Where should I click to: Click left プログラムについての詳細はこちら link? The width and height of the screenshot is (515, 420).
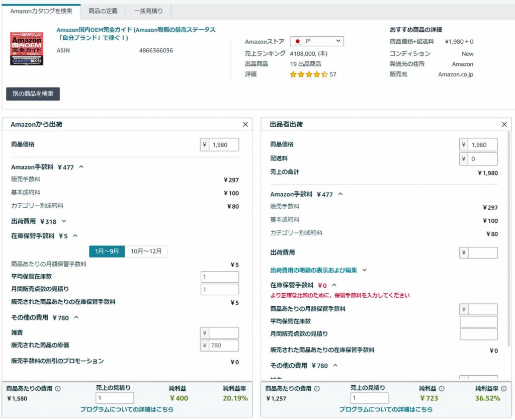pyautogui.click(x=127, y=409)
